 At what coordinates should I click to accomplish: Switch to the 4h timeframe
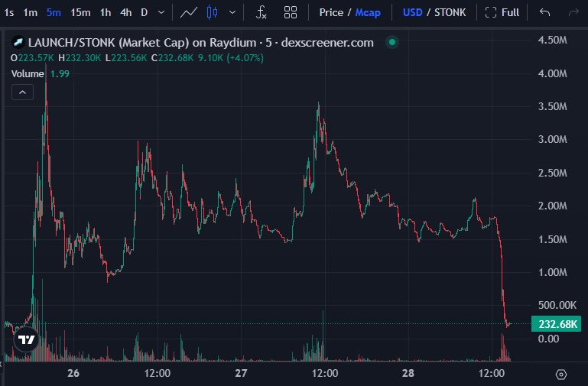pyautogui.click(x=125, y=13)
